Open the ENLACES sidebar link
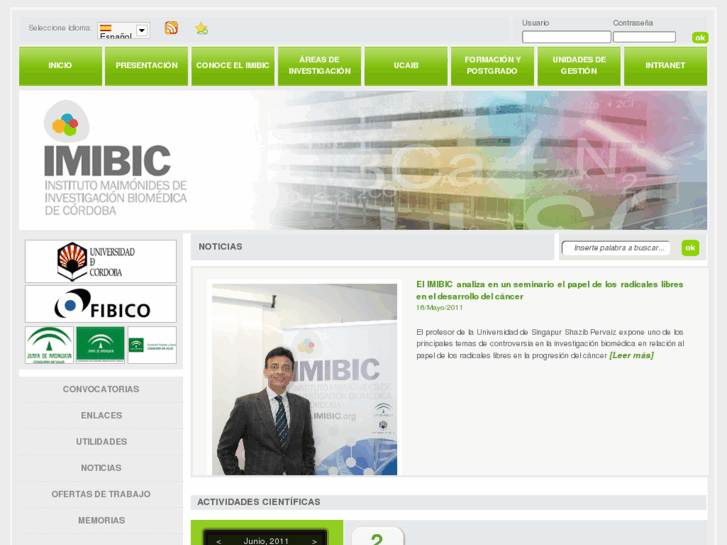 click(101, 416)
